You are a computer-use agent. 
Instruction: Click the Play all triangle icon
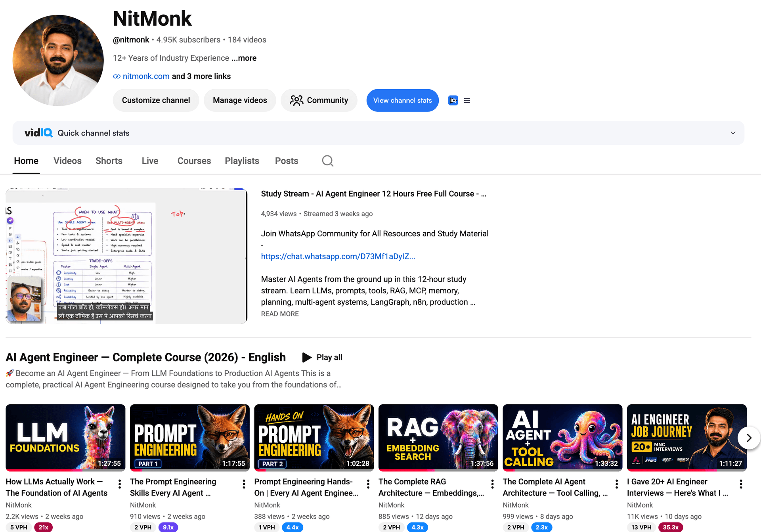pyautogui.click(x=307, y=357)
